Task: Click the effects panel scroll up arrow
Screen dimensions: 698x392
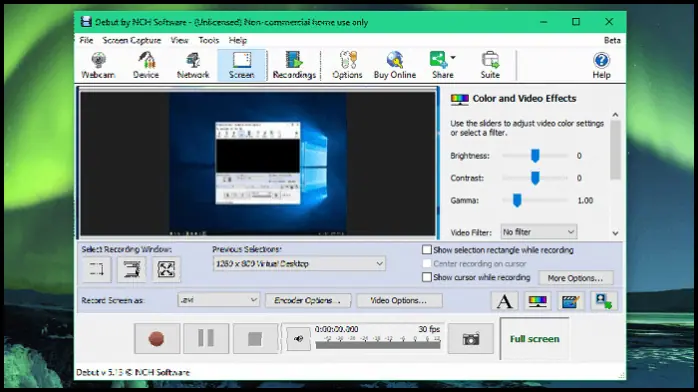Action: coord(615,115)
